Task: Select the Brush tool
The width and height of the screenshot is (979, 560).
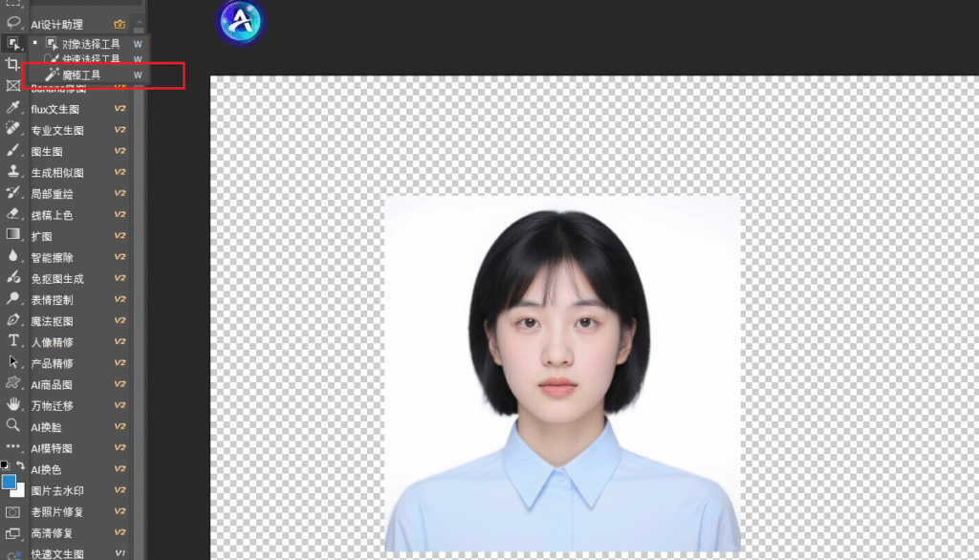Action: [x=13, y=150]
